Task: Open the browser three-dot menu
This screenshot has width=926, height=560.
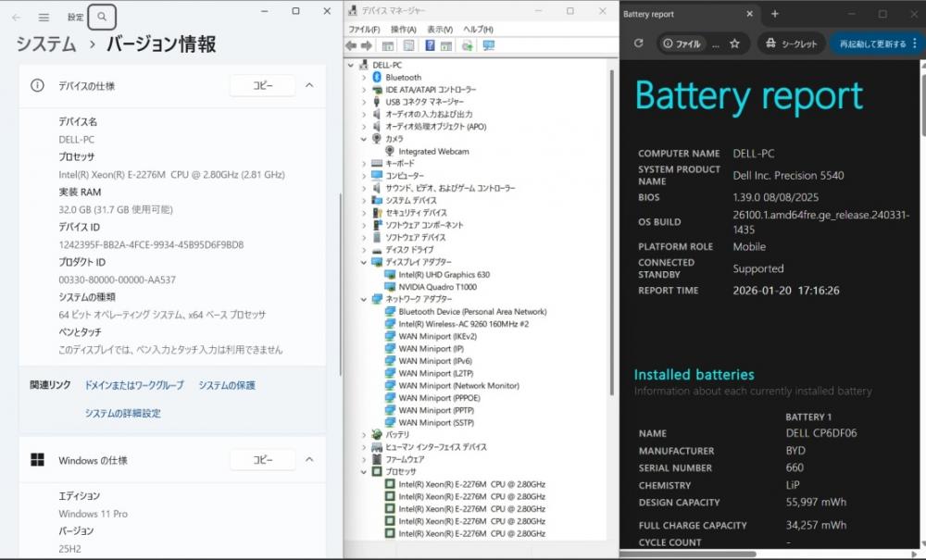Action: [917, 44]
